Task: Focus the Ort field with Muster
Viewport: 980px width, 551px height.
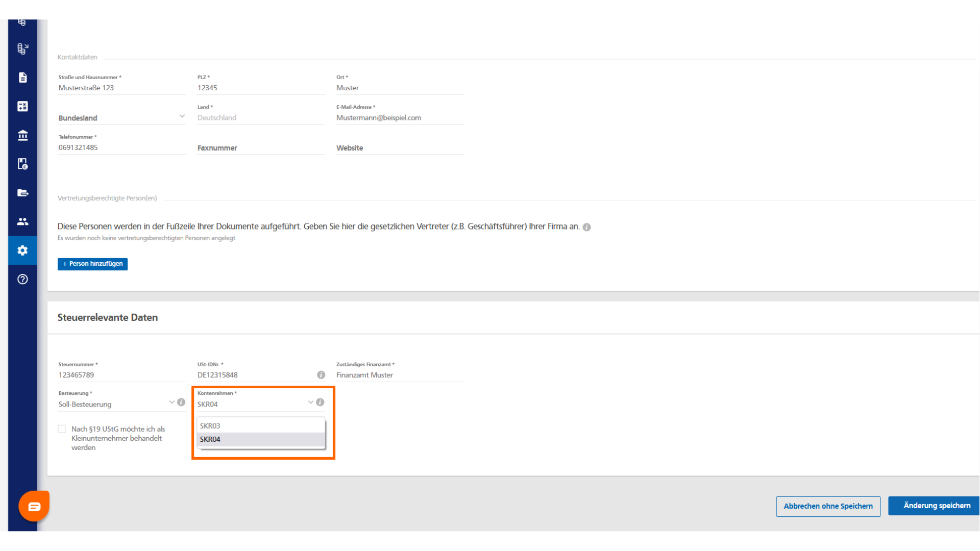Action: (x=400, y=88)
